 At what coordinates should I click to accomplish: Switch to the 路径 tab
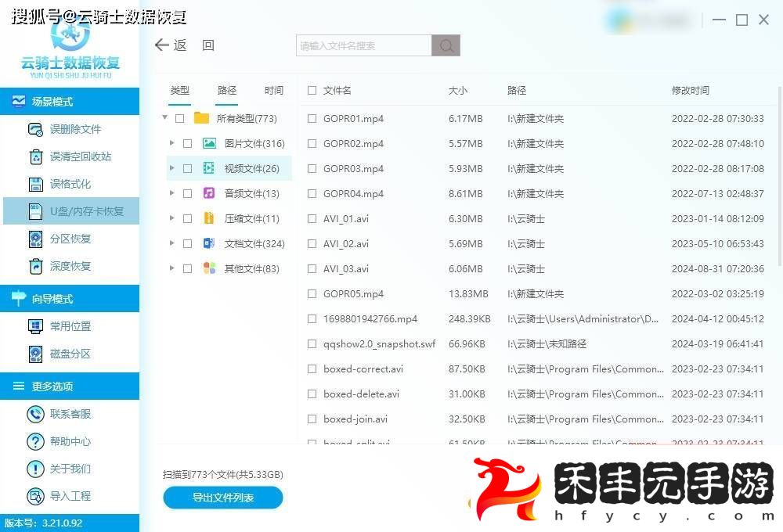pos(227,90)
